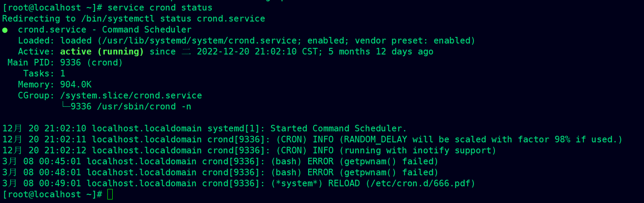Click the "service crond status" command text
Screen dimensions: 644x203
(x=160, y=7)
